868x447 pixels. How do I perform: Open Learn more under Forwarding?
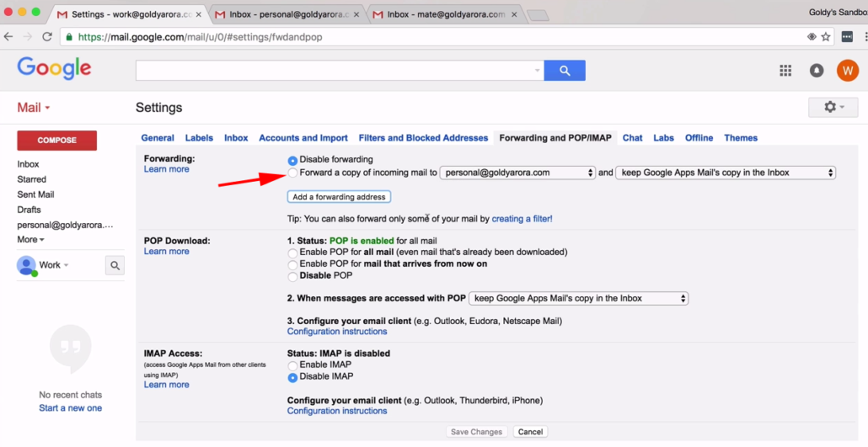pyautogui.click(x=166, y=169)
